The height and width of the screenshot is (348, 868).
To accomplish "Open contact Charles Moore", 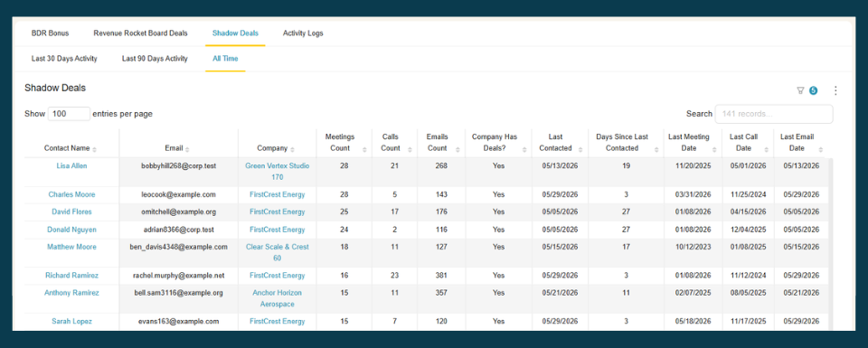I will (71, 194).
